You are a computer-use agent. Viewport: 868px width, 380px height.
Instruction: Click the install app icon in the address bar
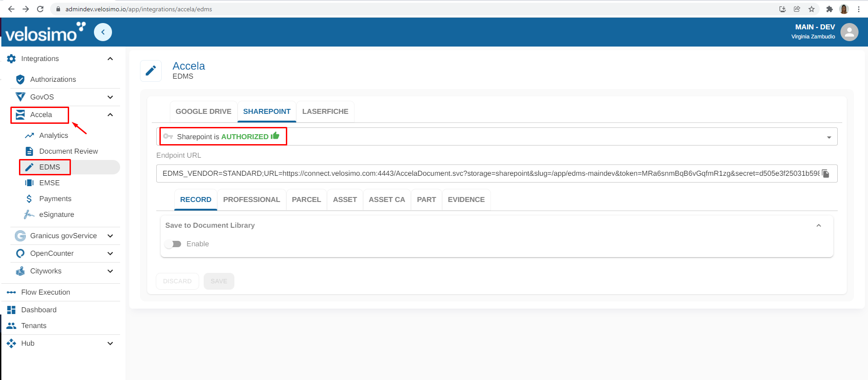(783, 9)
